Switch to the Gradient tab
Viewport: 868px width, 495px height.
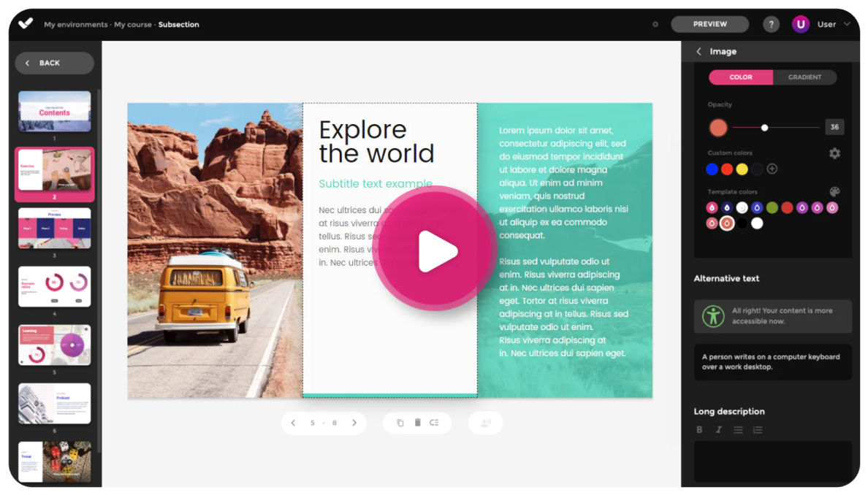(x=804, y=77)
